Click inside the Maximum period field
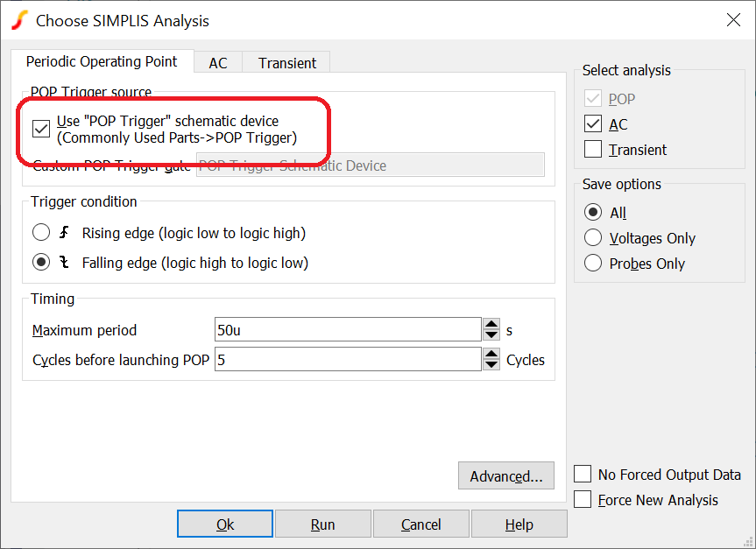Viewport: 756px width, 549px height. coord(347,330)
